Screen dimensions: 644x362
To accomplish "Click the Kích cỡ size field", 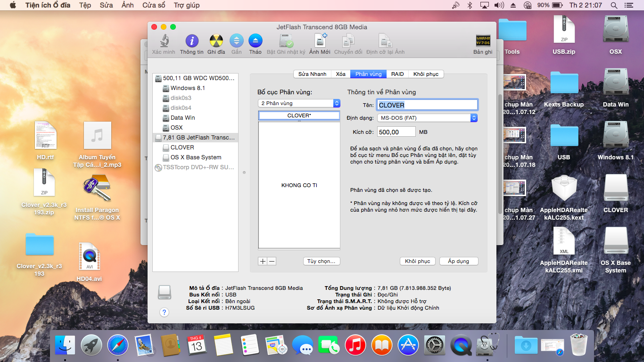I will (396, 132).
